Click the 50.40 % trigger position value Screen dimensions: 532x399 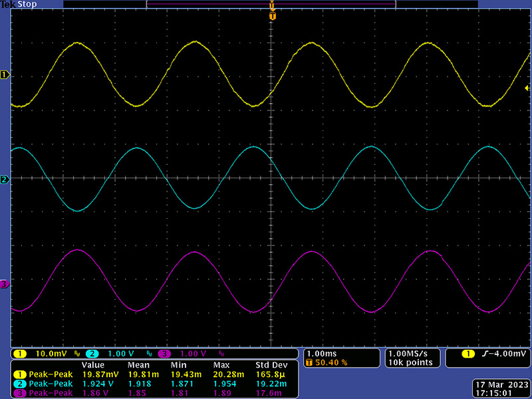(331, 362)
